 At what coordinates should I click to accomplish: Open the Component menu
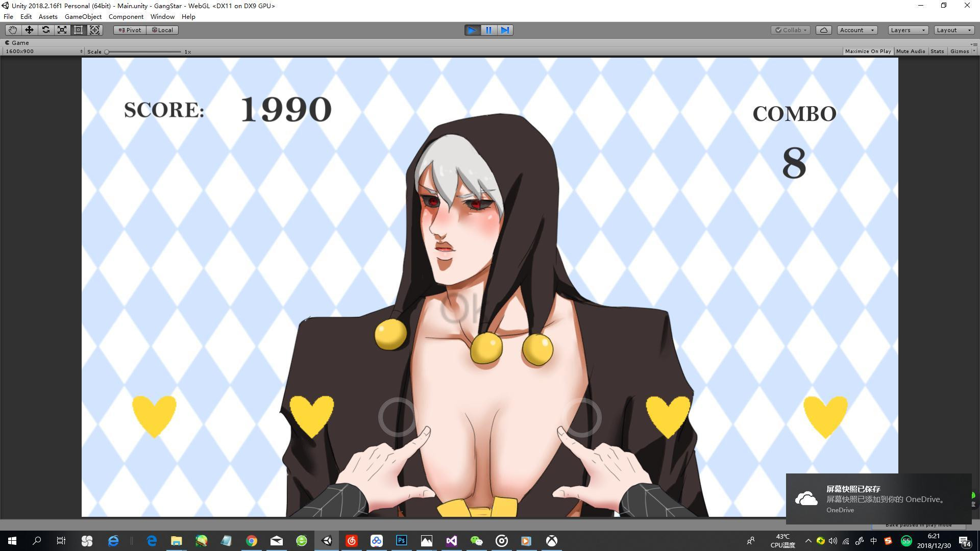pos(126,17)
